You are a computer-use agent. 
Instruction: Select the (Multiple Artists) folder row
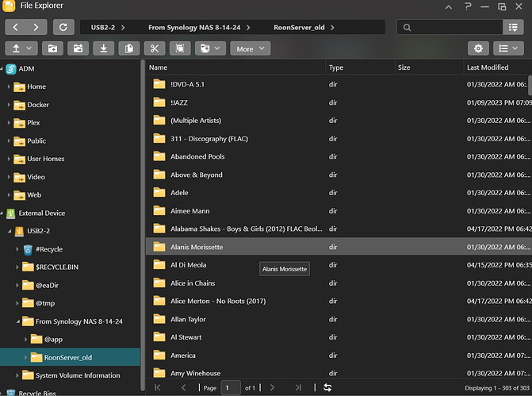click(x=337, y=120)
